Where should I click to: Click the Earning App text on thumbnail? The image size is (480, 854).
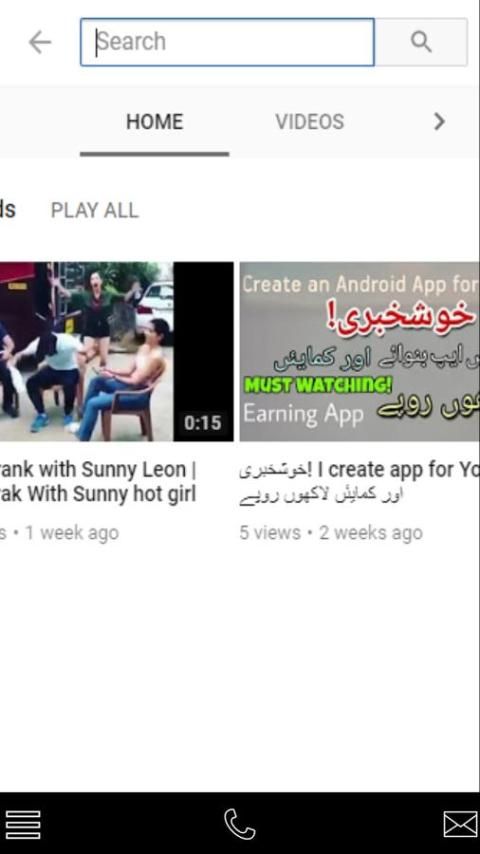click(303, 414)
